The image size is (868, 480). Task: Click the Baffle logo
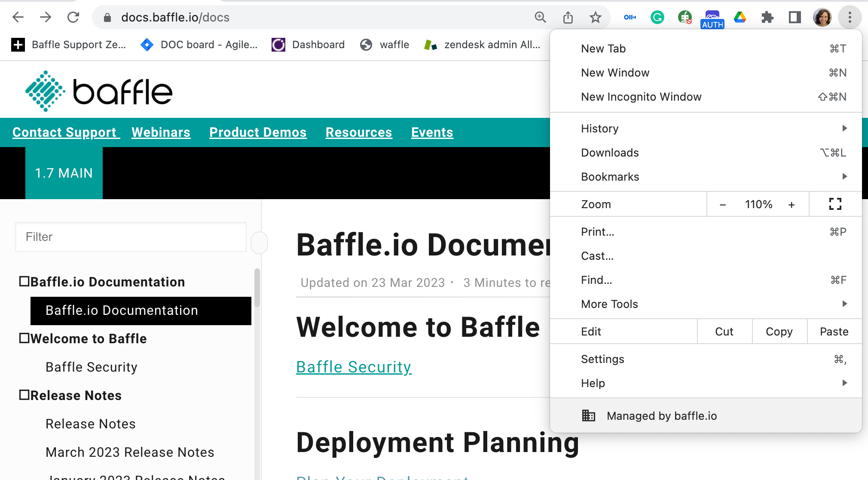coord(99,91)
